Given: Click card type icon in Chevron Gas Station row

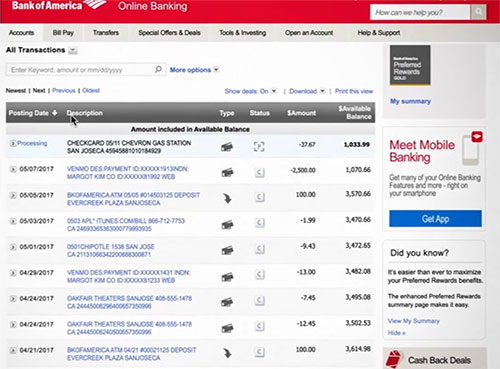Looking at the screenshot, I should point(227,147).
